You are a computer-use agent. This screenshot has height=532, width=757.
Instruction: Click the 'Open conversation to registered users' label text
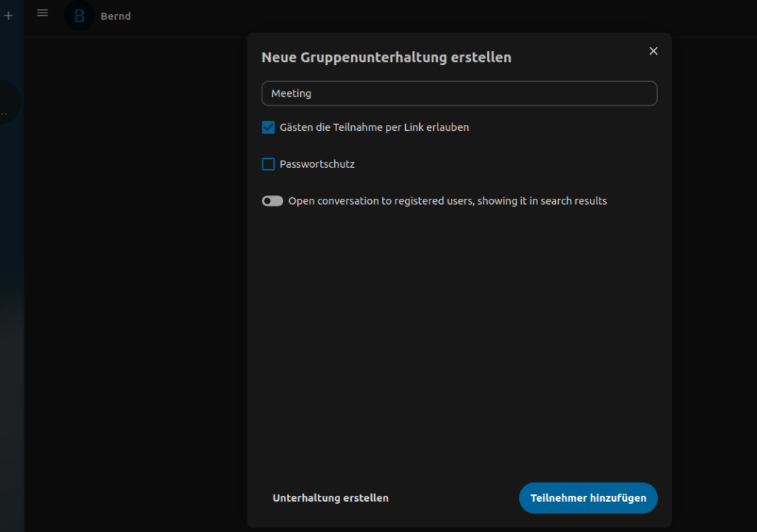point(447,201)
